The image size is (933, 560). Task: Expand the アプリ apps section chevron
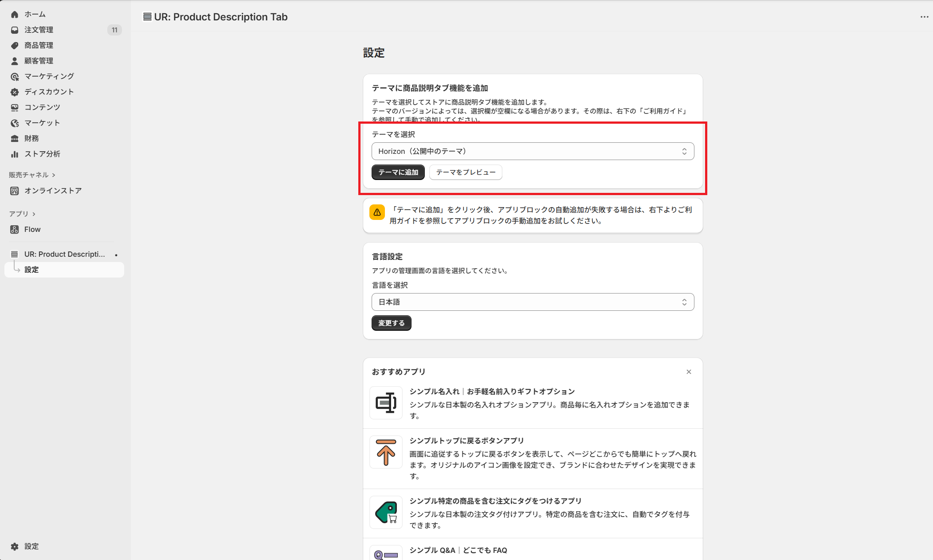[x=34, y=214]
